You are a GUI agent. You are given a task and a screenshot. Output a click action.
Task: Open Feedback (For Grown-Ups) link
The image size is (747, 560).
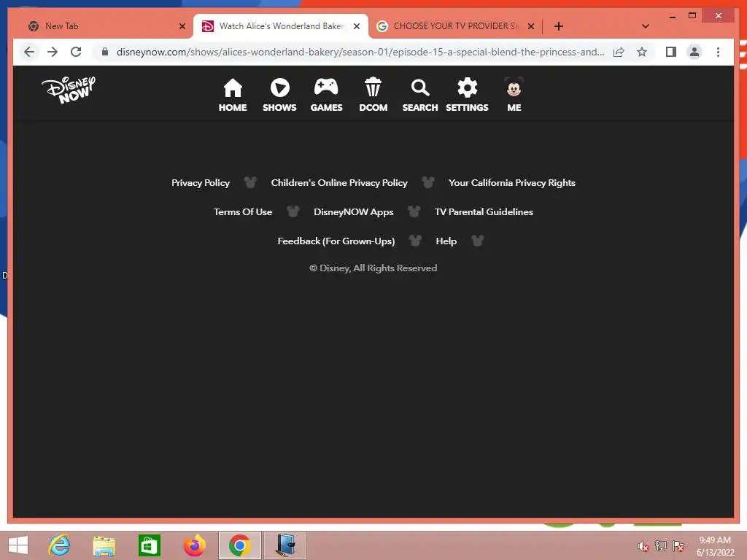(x=336, y=241)
